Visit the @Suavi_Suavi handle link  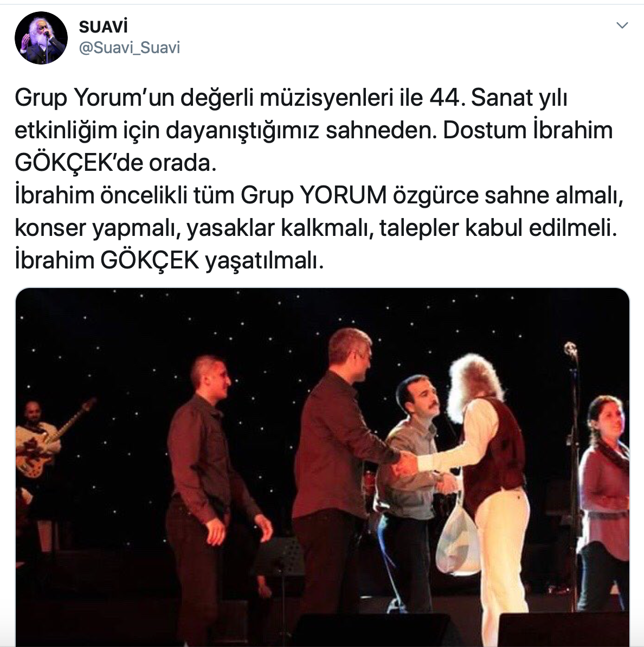[x=129, y=48]
